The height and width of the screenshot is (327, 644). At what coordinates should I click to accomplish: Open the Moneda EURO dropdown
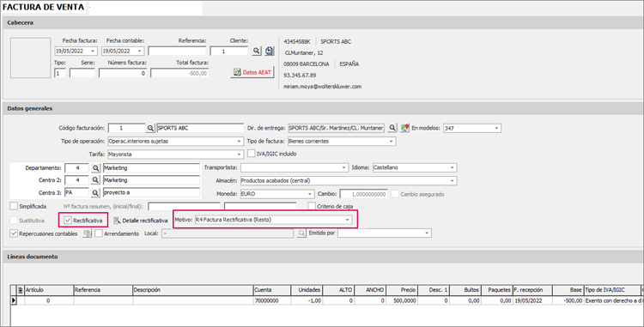point(310,194)
